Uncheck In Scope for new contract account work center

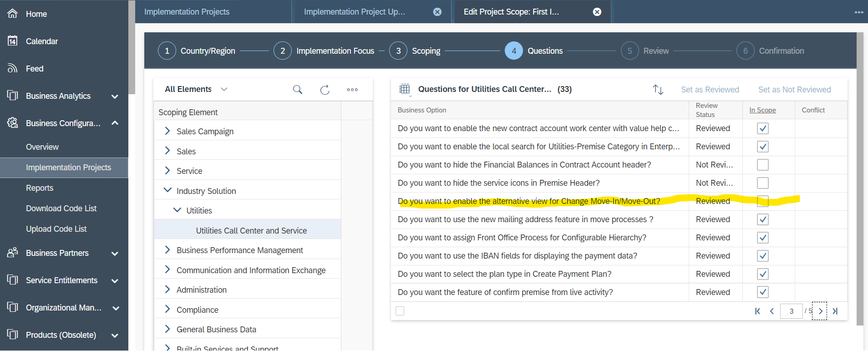point(763,128)
